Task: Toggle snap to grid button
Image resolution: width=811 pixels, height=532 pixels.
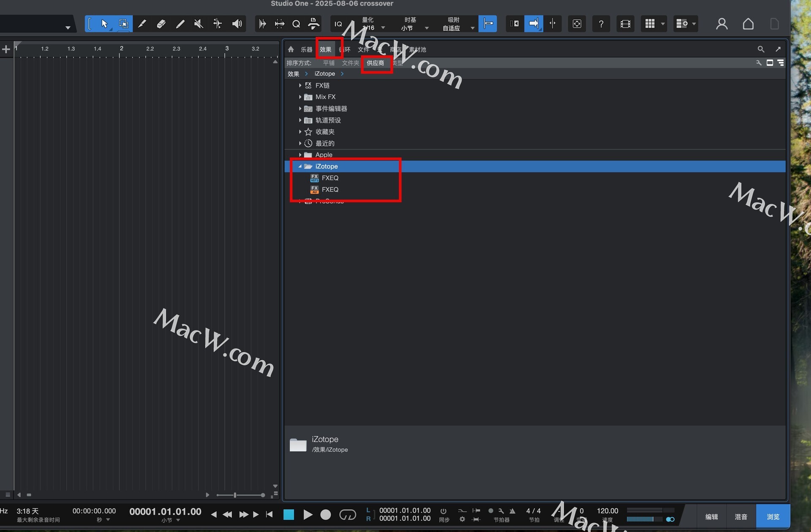Action: tap(487, 24)
